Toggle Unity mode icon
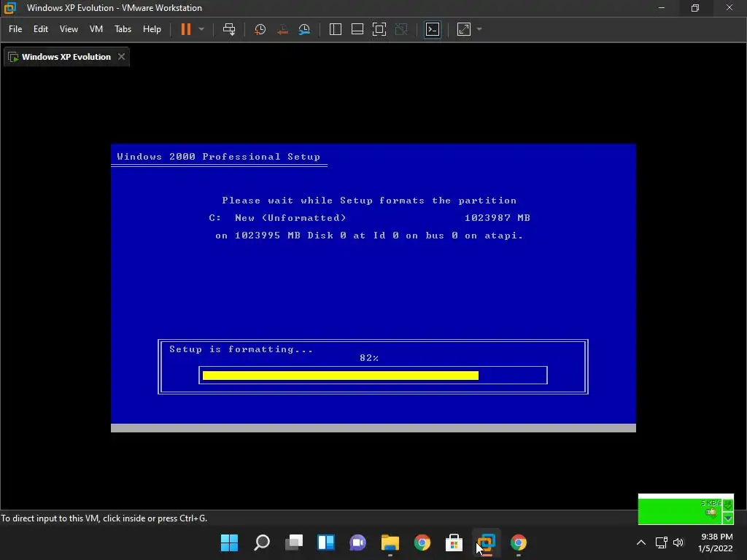 pyautogui.click(x=402, y=29)
